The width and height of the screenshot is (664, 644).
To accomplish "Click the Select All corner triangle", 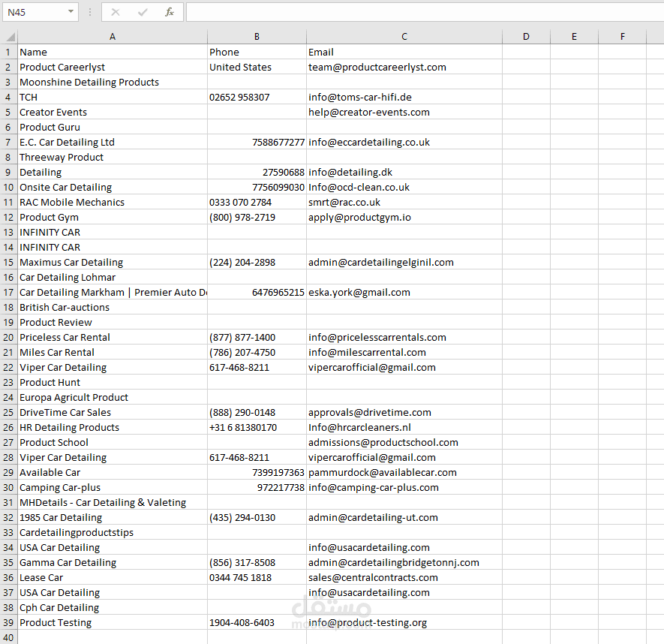I will pos(9,37).
